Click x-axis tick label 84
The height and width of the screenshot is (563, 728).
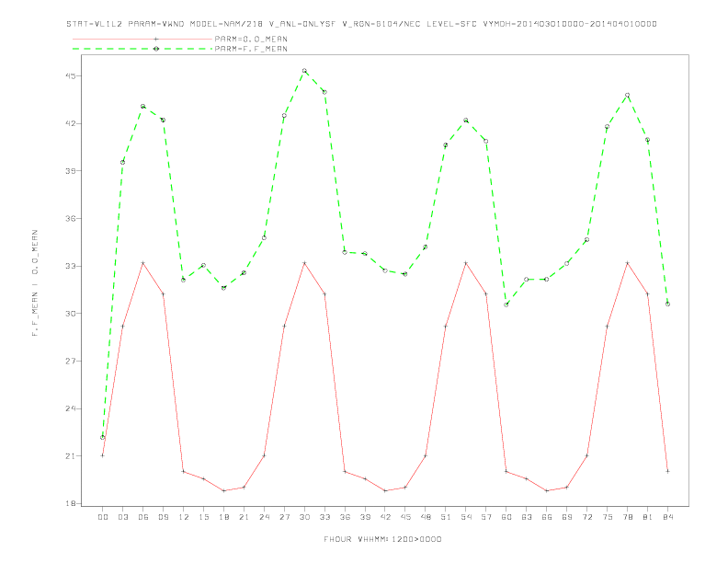668,517
